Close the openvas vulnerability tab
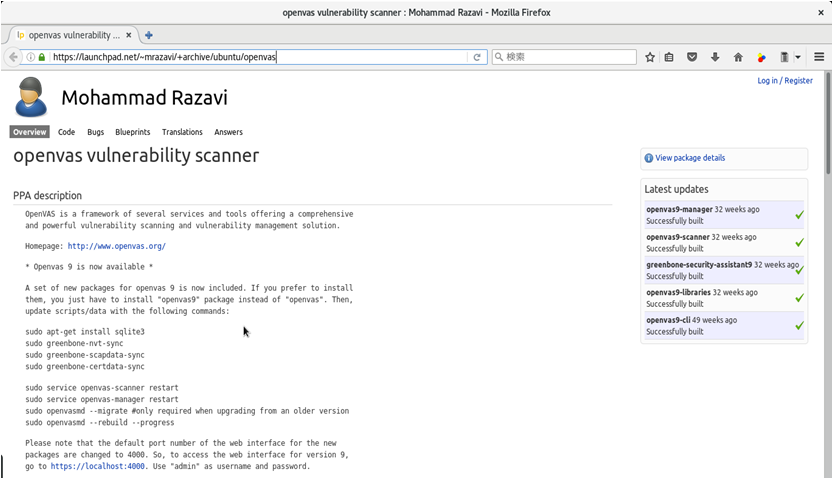833x479 pixels. [x=129, y=35]
